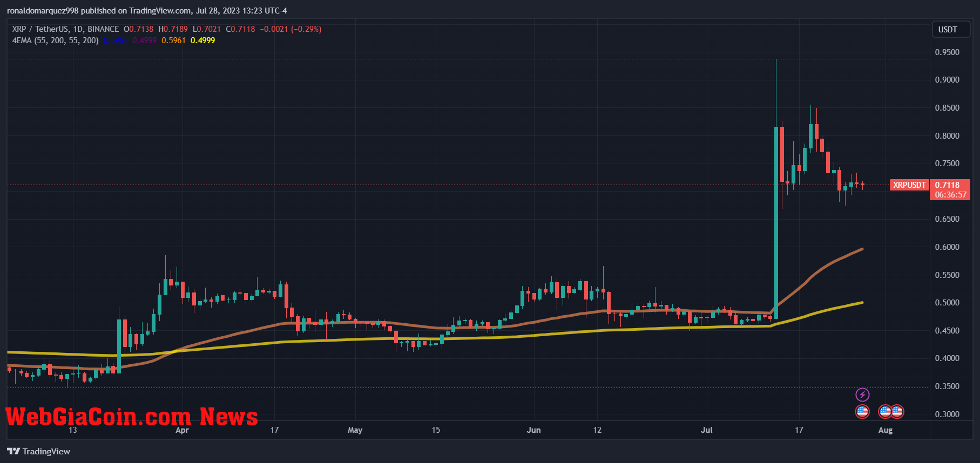
Task: Click the 0.5000 price axis label
Action: (x=947, y=303)
